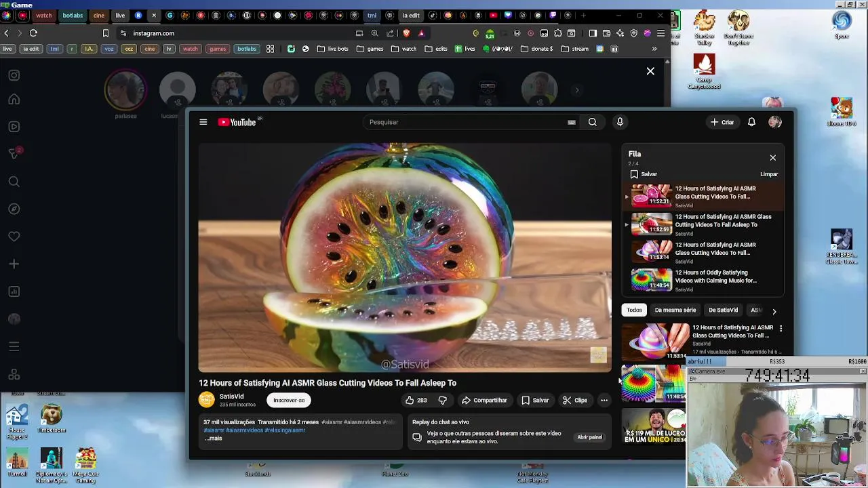Open the Stardew Valley desktop shortcut
868x488 pixels.
(x=705, y=28)
